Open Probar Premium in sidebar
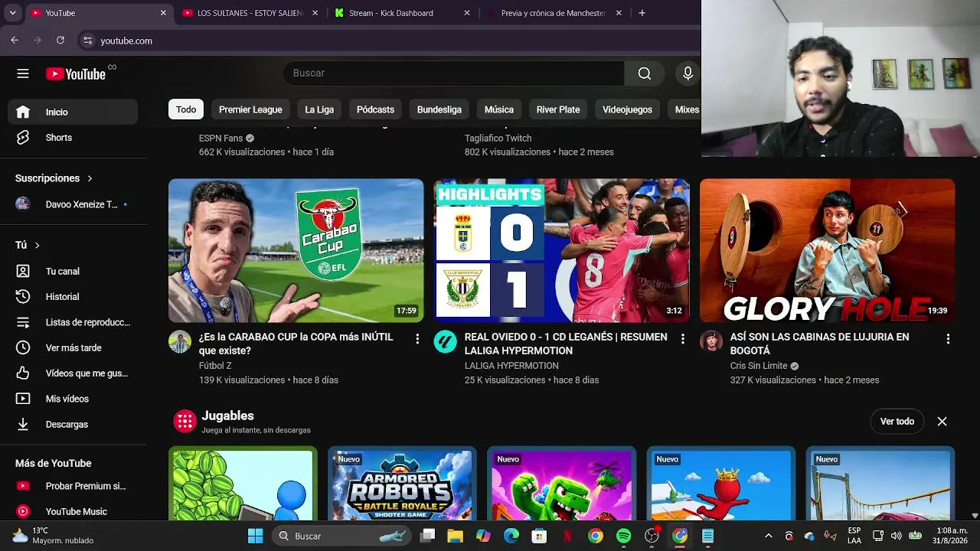 (73, 486)
